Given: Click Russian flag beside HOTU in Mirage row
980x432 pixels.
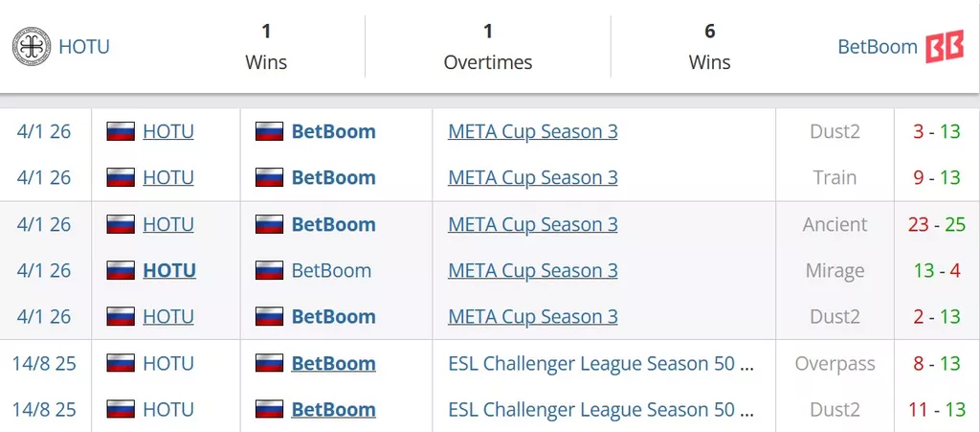Looking at the screenshot, I should point(121,271).
